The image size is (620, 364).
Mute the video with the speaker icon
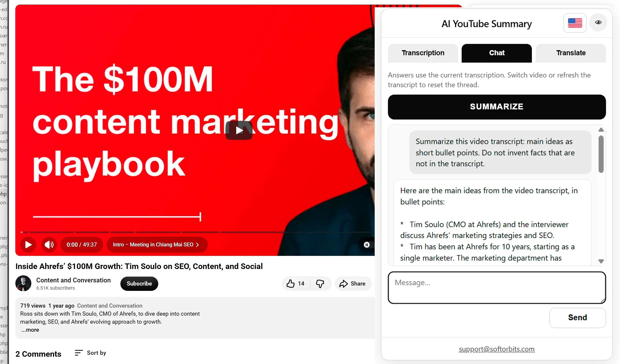coord(49,244)
